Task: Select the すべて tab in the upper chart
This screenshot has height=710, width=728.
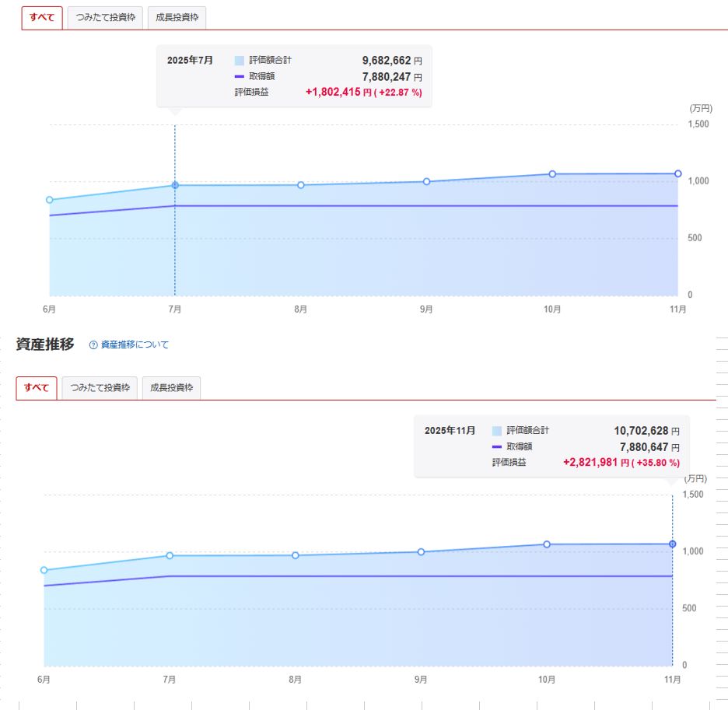Action: click(42, 19)
